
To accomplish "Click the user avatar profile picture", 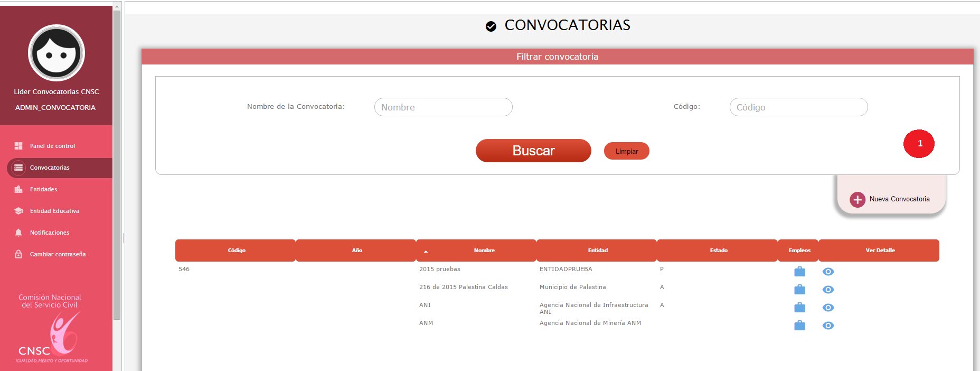I will point(56,53).
